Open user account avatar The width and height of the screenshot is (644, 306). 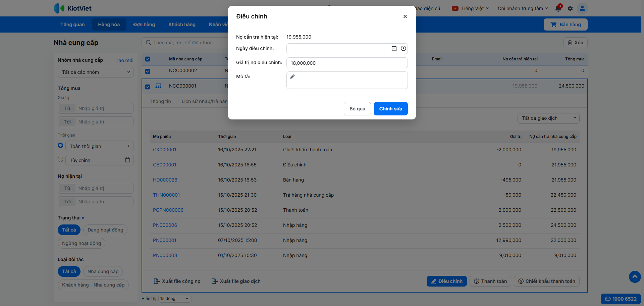click(x=582, y=8)
